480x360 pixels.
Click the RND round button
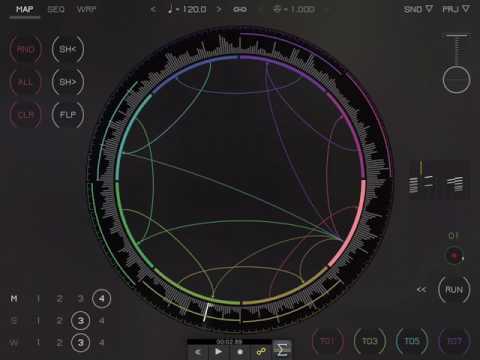25,50
